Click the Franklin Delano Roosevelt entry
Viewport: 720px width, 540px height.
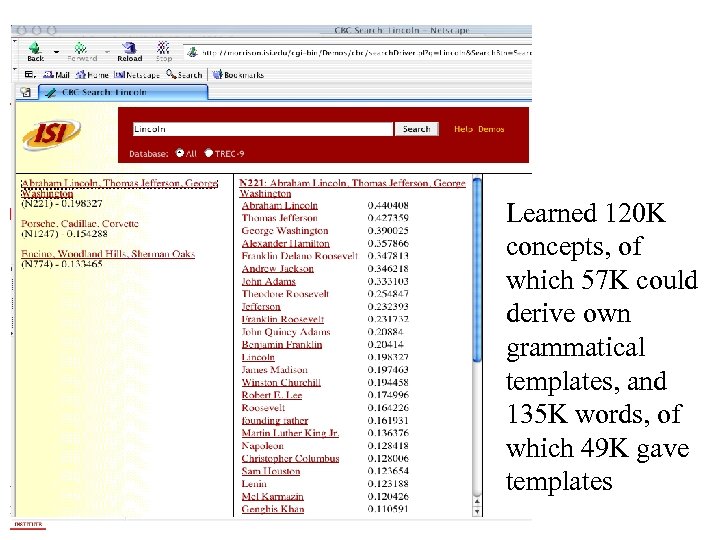click(x=299, y=256)
